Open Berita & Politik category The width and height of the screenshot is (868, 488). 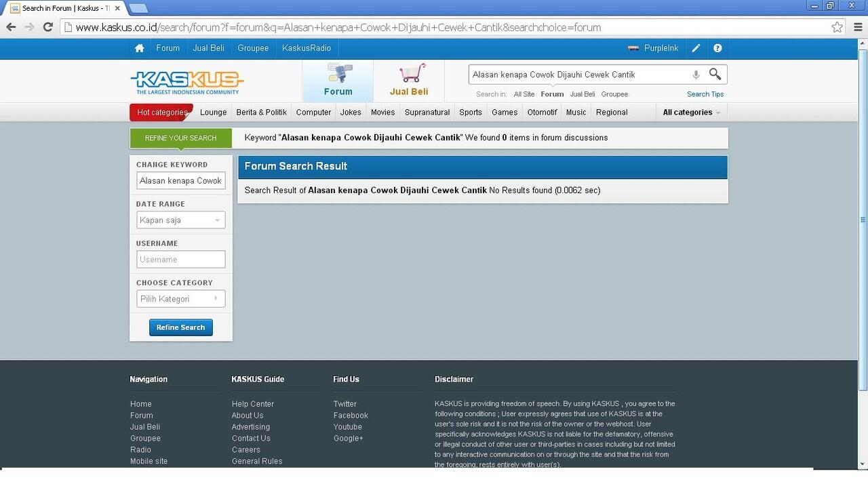[261, 113]
